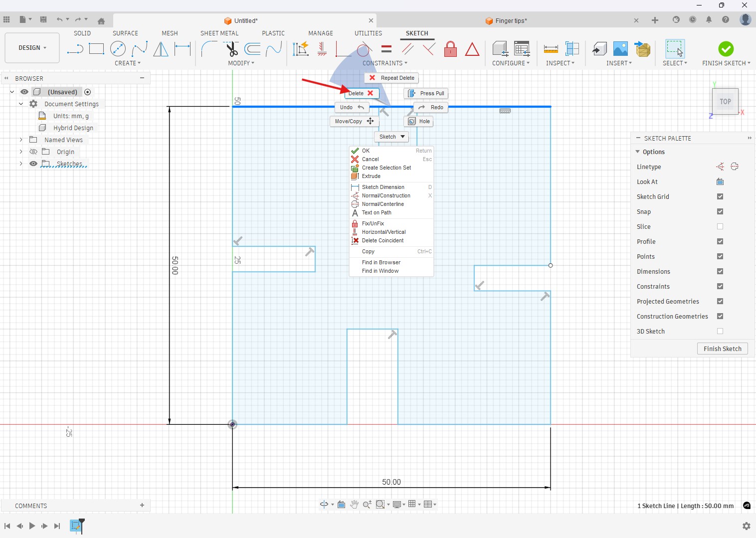Click Repeat Delete in marking menu
This screenshot has width=756, height=538.
point(391,78)
